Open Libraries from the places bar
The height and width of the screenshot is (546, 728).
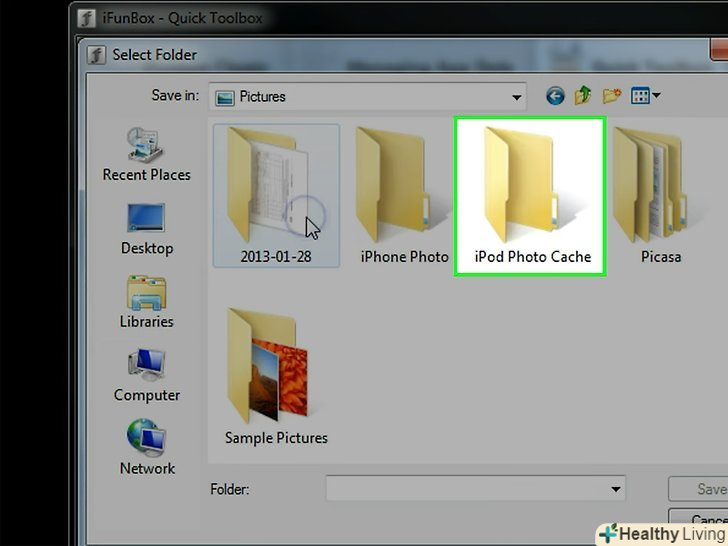pyautogui.click(x=146, y=302)
